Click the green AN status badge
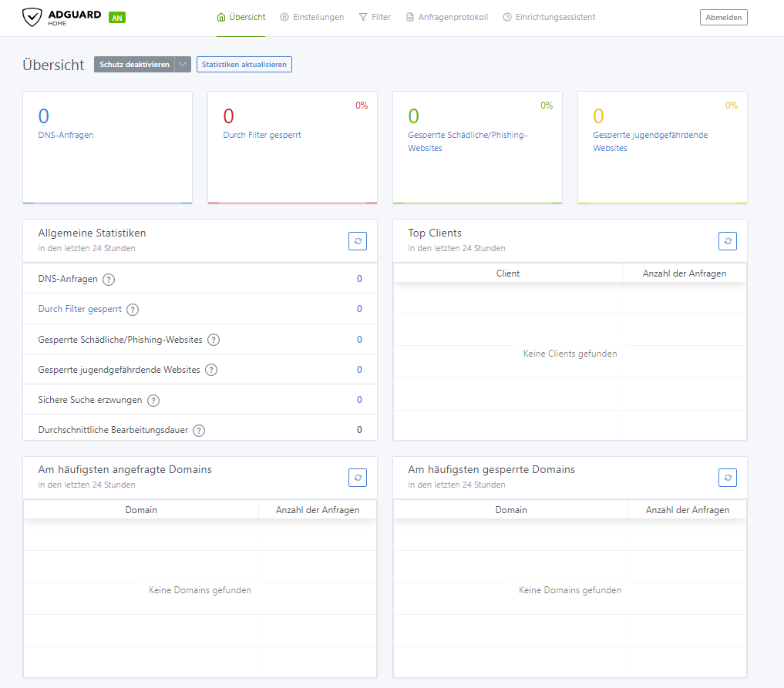The height and width of the screenshot is (688, 784). click(117, 18)
